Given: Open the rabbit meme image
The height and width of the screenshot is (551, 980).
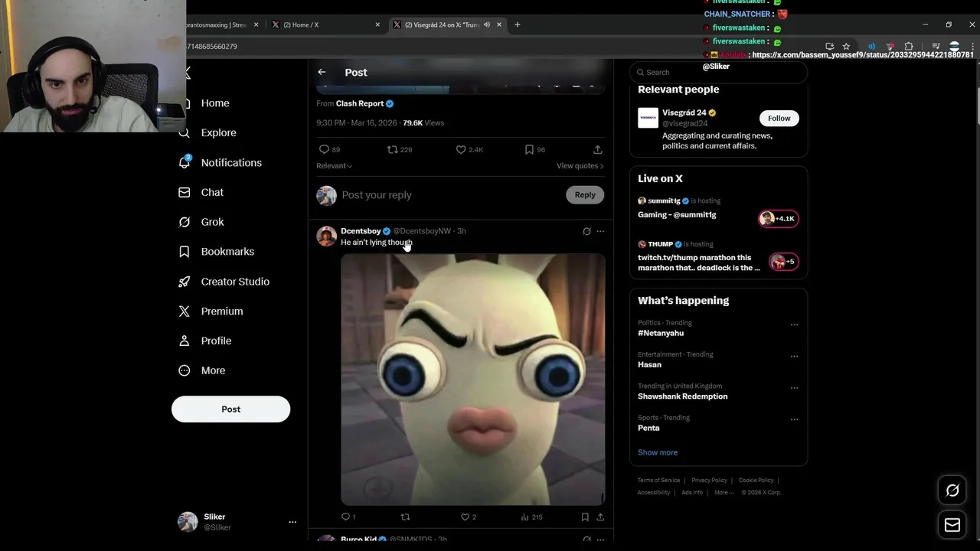Looking at the screenshot, I should point(473,380).
